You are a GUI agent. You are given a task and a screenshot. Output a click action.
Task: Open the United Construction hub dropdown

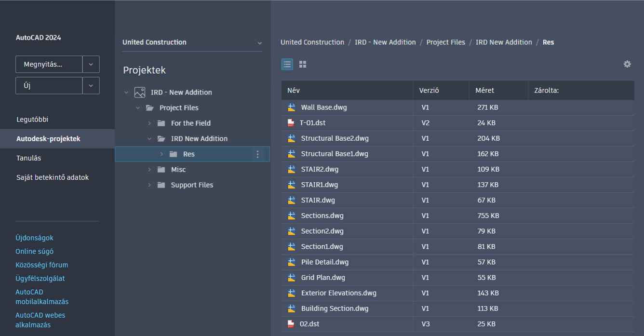point(192,42)
